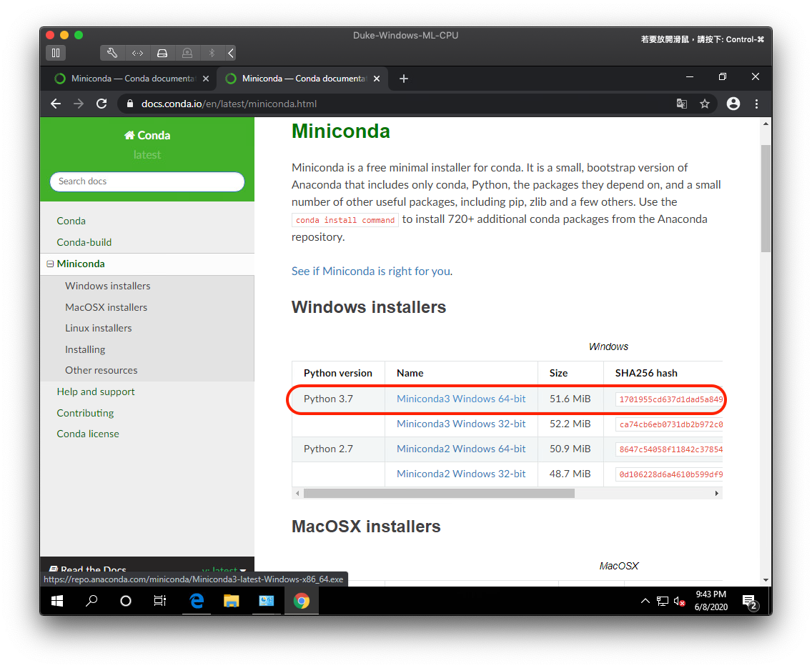Select the file transfer icon in VNC toolbar
Image resolution: width=812 pixels, height=668 pixels.
162,52
